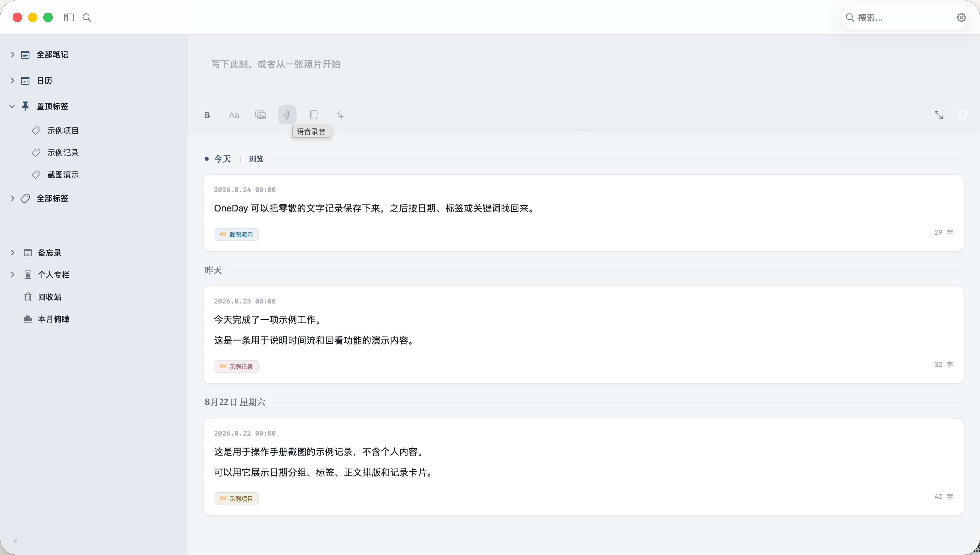Toggle bold formatting in editor

[207, 115]
